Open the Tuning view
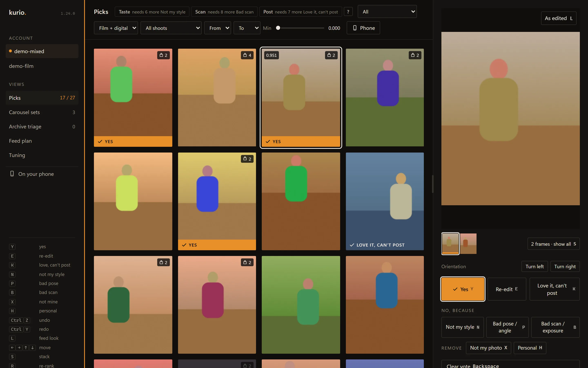Screen dimensions: 588x368 [x=42, y=155]
